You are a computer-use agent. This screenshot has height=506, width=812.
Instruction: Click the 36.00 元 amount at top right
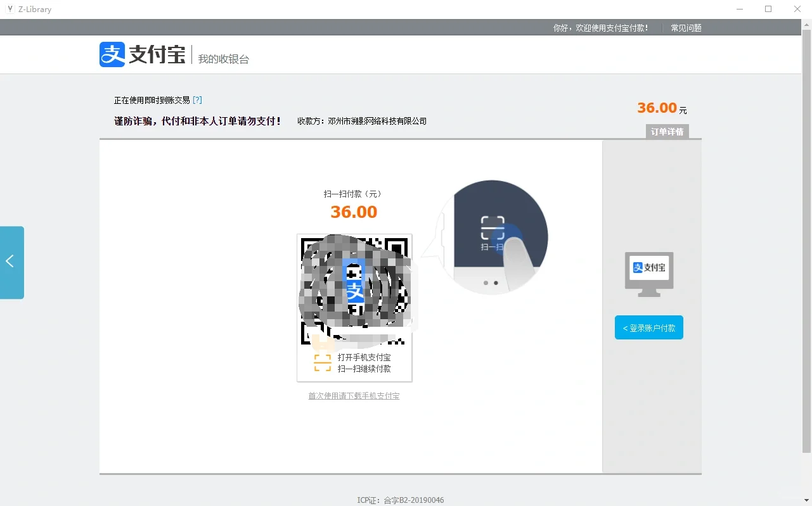tap(662, 108)
